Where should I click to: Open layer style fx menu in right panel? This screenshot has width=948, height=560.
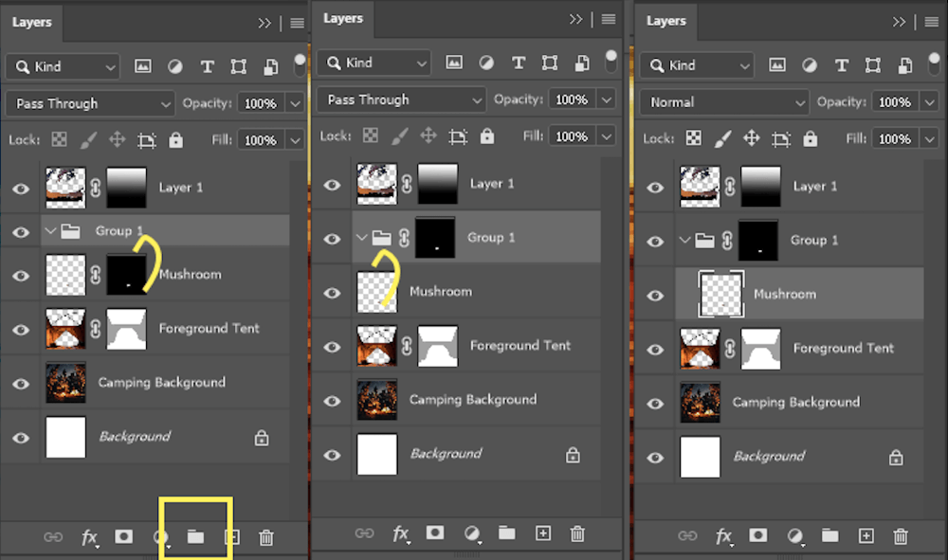click(x=723, y=535)
